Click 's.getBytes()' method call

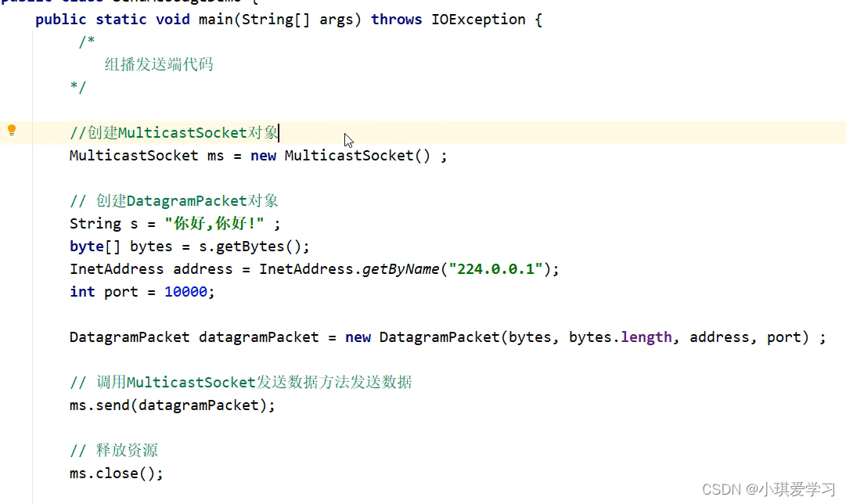click(250, 247)
